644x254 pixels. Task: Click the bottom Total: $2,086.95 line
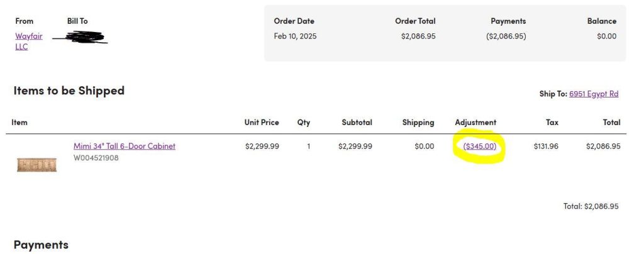tap(591, 206)
